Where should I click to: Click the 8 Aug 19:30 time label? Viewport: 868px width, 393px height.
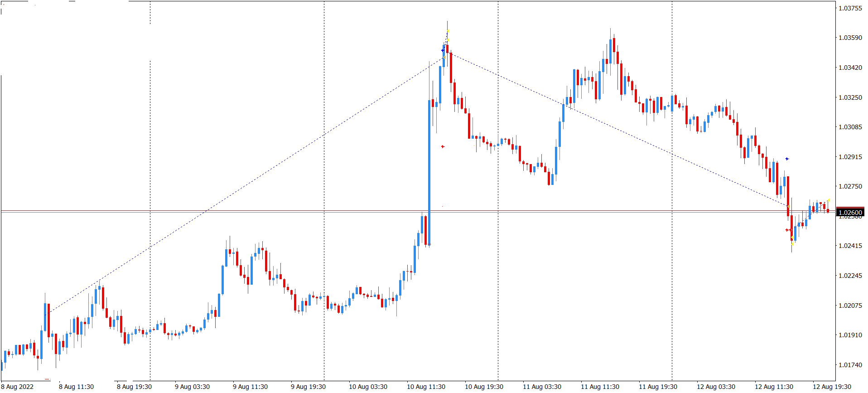click(x=134, y=387)
